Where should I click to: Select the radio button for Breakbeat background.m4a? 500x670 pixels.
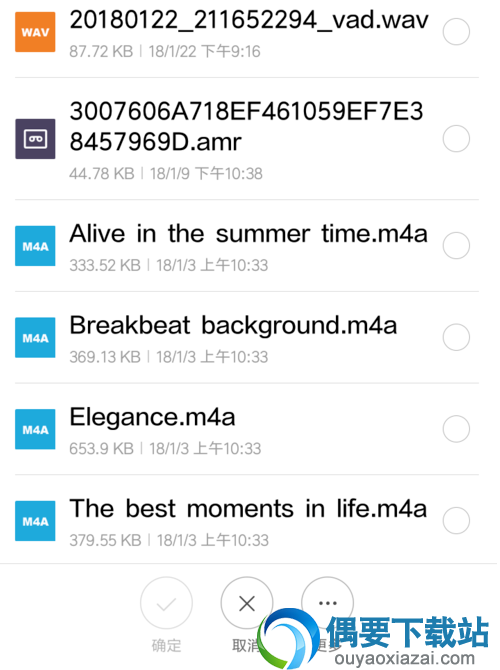point(456,337)
